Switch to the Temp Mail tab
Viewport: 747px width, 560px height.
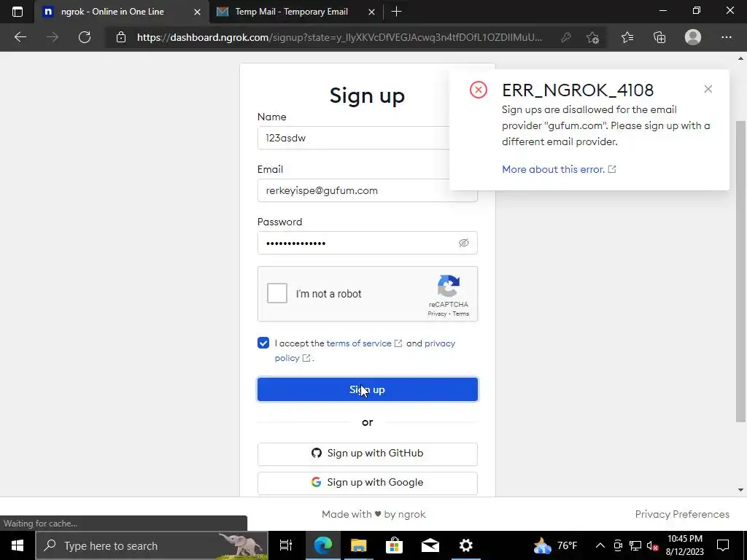tap(295, 12)
